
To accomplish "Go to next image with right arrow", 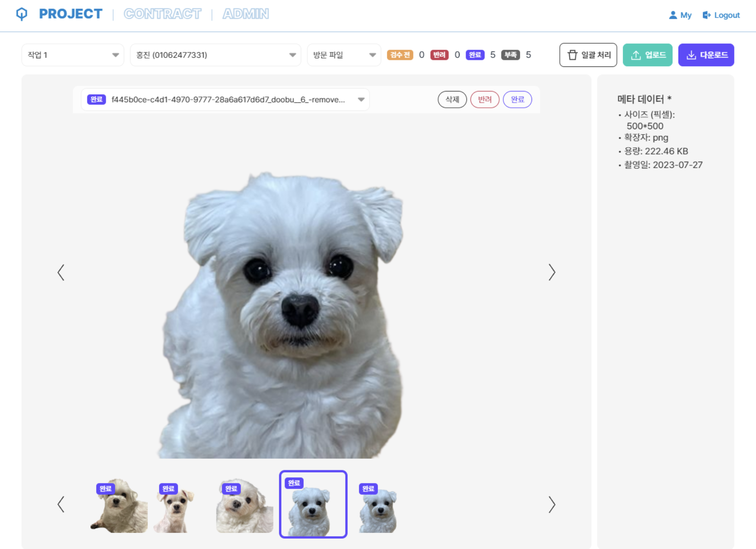I will click(552, 272).
